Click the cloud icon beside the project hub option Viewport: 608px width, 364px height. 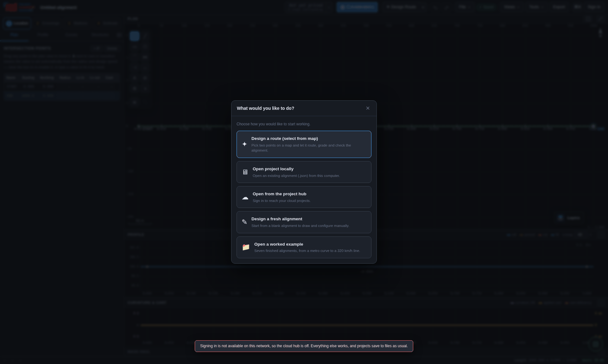245,198
